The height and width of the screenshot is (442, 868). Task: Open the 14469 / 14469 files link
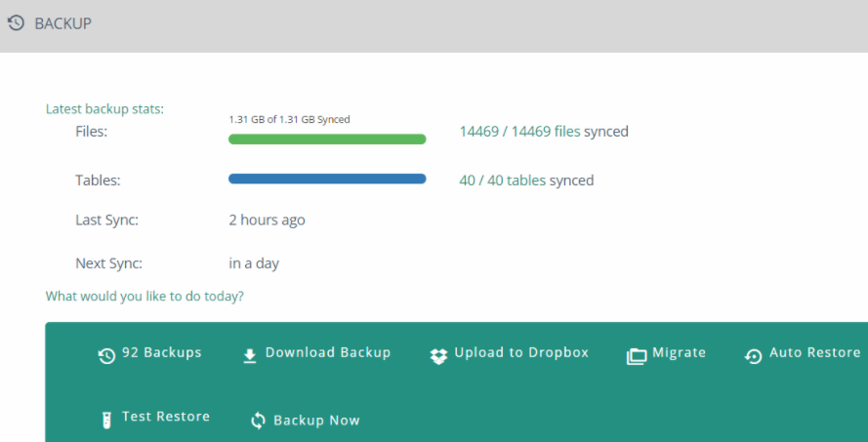[519, 132]
